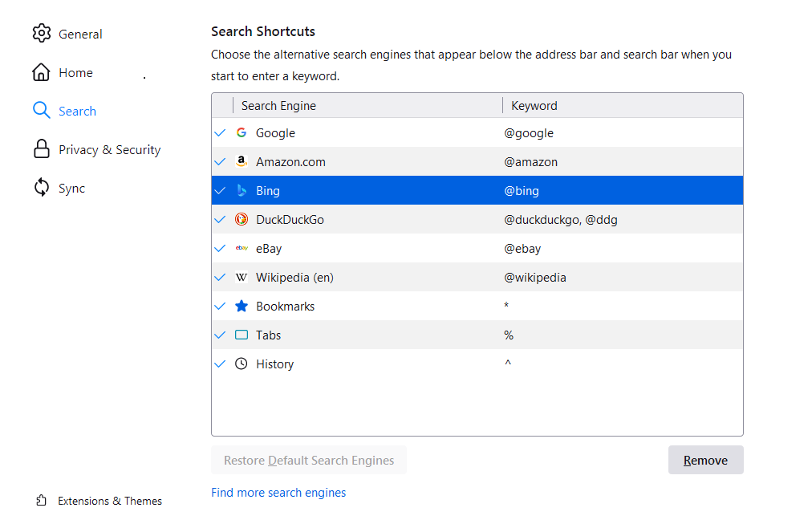
Task: Click the Sync arrows icon in sidebar
Action: click(41, 187)
